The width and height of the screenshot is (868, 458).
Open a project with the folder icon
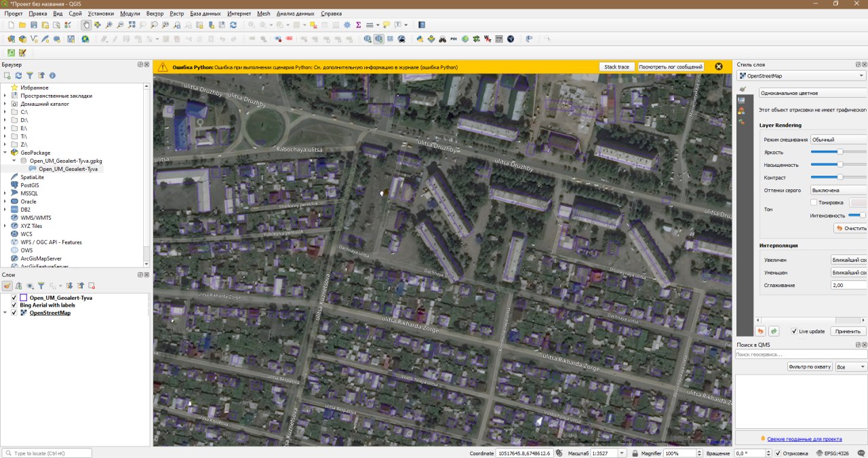click(22, 25)
